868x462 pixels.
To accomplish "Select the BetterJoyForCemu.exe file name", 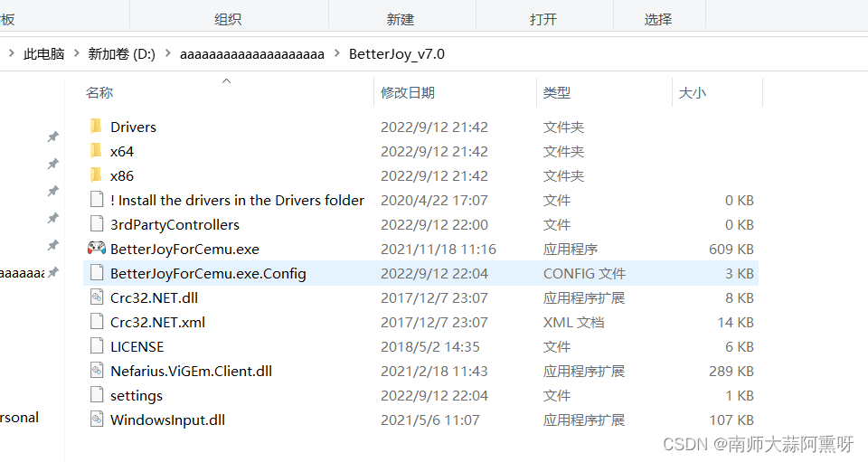I will click(x=184, y=249).
